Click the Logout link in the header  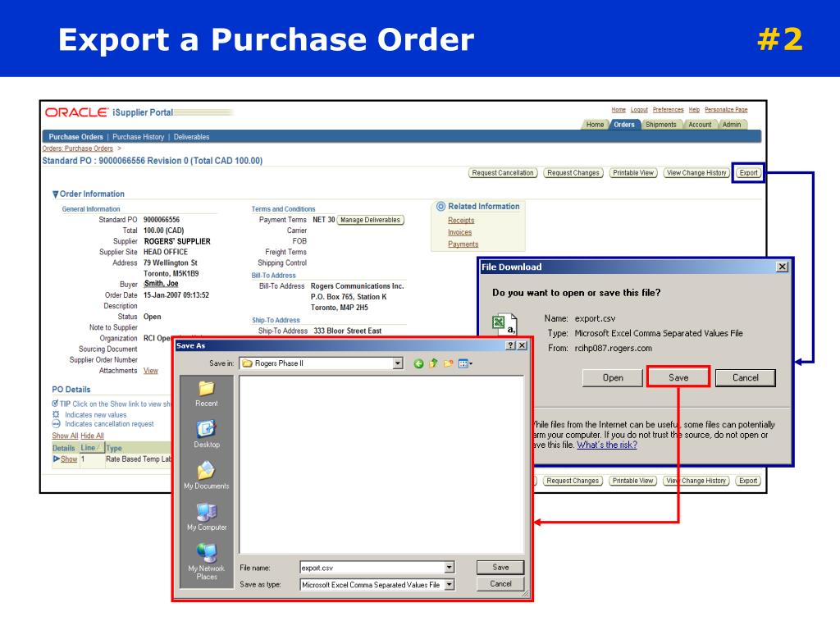coord(639,110)
